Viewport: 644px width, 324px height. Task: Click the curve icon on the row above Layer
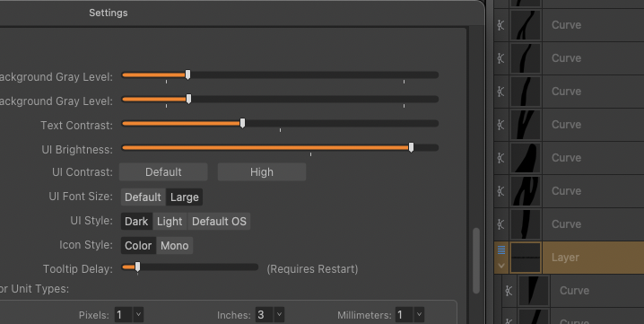[x=500, y=224]
